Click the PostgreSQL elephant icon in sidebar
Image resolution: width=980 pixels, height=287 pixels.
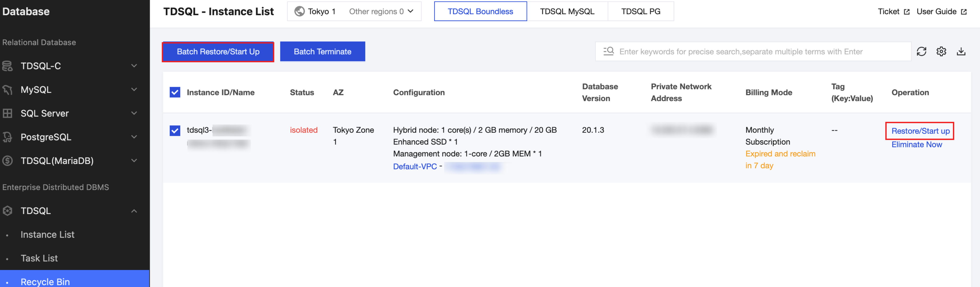click(x=7, y=137)
